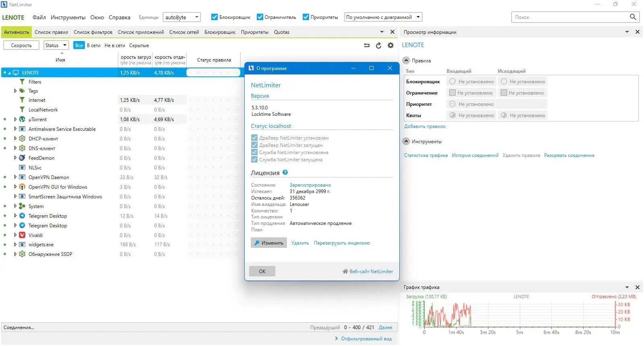Click the LocalNetwork filter funnel icon

click(22, 110)
